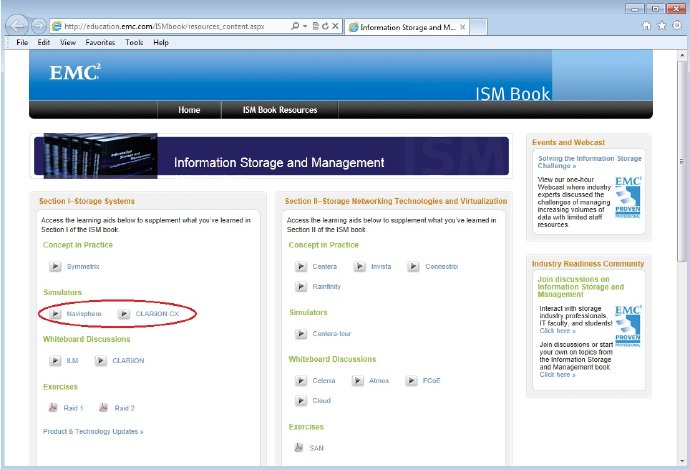The image size is (690, 469).
Task: Open a new blank tab
Action: coord(478,27)
